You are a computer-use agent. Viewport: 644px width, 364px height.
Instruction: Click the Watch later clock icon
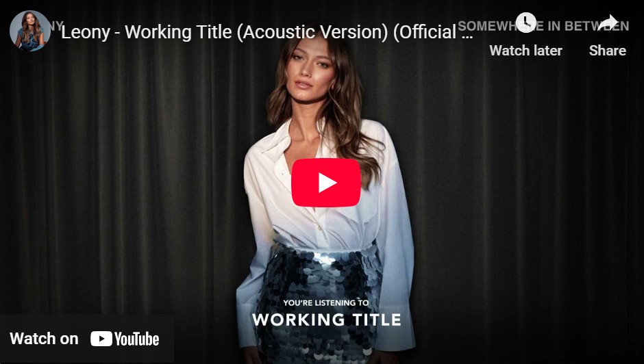(525, 23)
